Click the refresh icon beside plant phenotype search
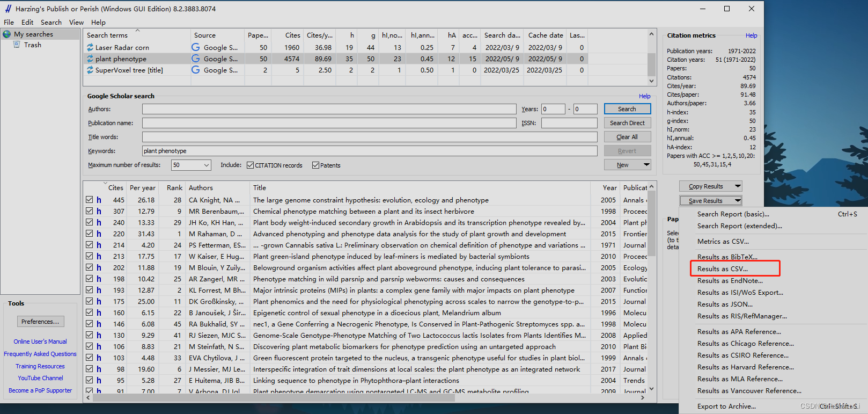Viewport: 868px width, 414px height. 90,59
